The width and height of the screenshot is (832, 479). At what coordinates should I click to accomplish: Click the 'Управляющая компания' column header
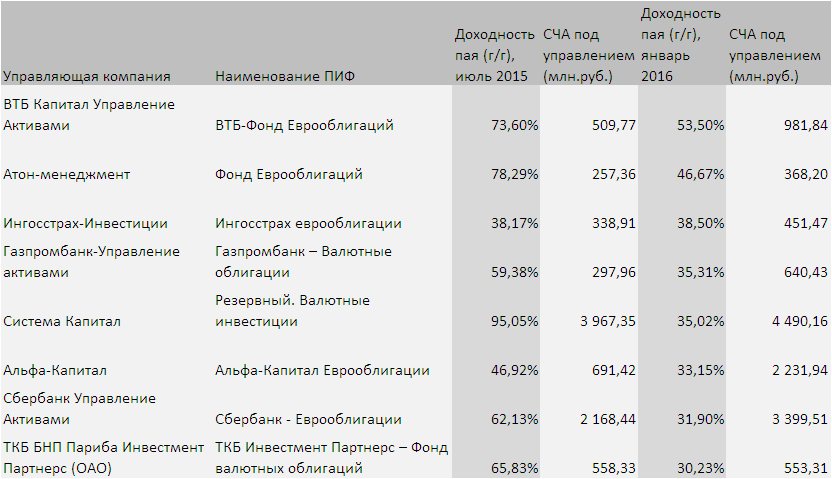pyautogui.click(x=87, y=76)
